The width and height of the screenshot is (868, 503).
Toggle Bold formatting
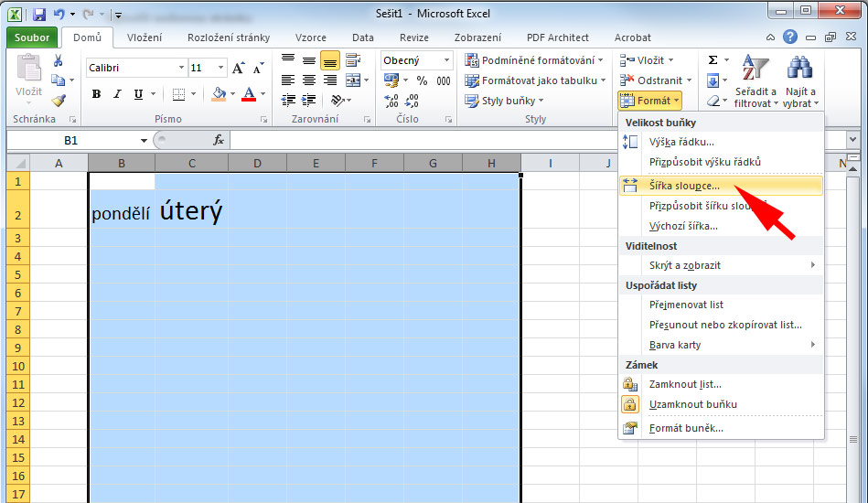pos(96,94)
